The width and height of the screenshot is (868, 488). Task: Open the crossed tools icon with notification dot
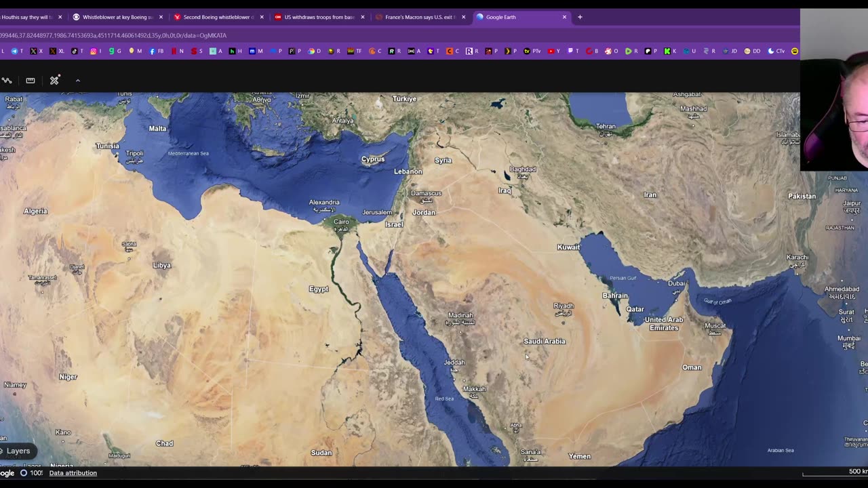tap(55, 80)
